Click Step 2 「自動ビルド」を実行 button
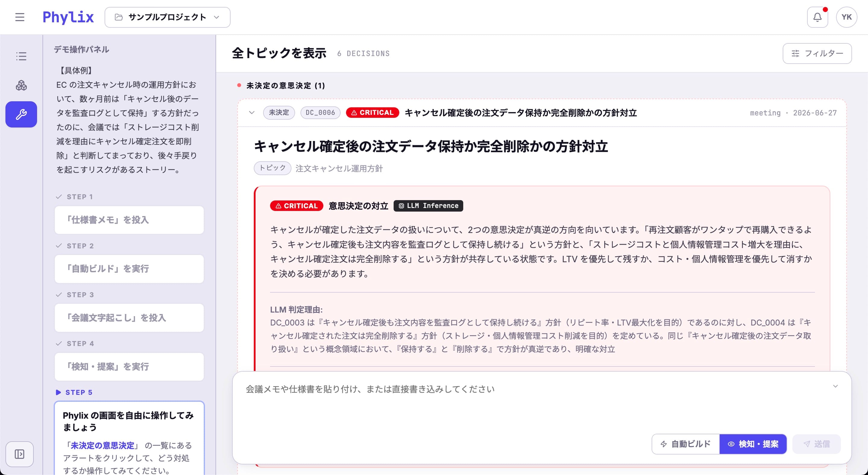The width and height of the screenshot is (868, 475). [129, 269]
